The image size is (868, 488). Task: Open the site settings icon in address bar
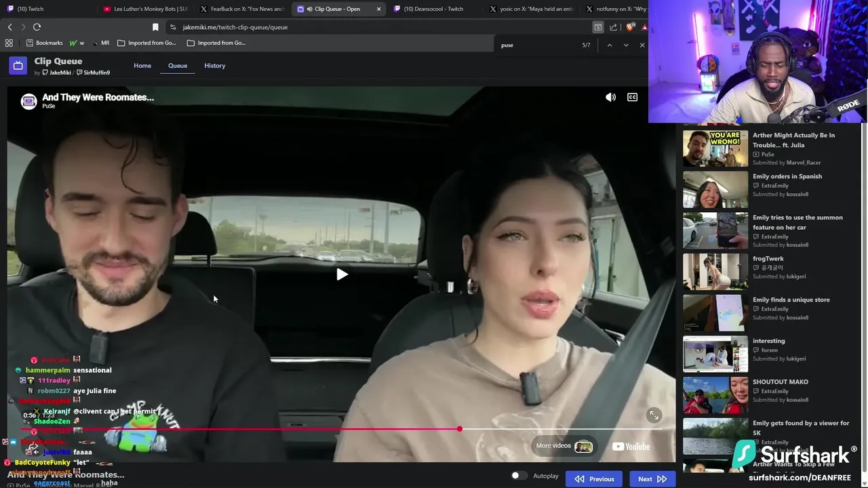pos(173,27)
